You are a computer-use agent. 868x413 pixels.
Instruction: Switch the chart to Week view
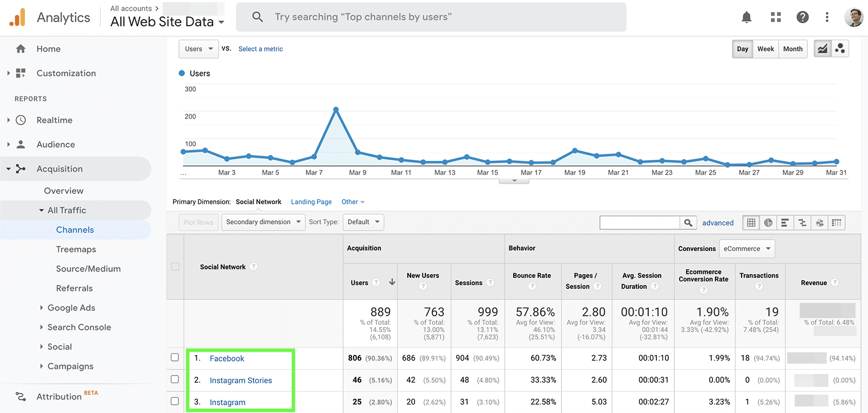pyautogui.click(x=765, y=49)
